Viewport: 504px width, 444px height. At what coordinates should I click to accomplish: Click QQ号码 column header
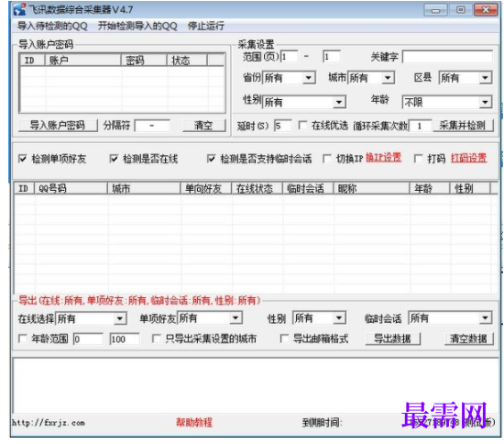pos(71,189)
